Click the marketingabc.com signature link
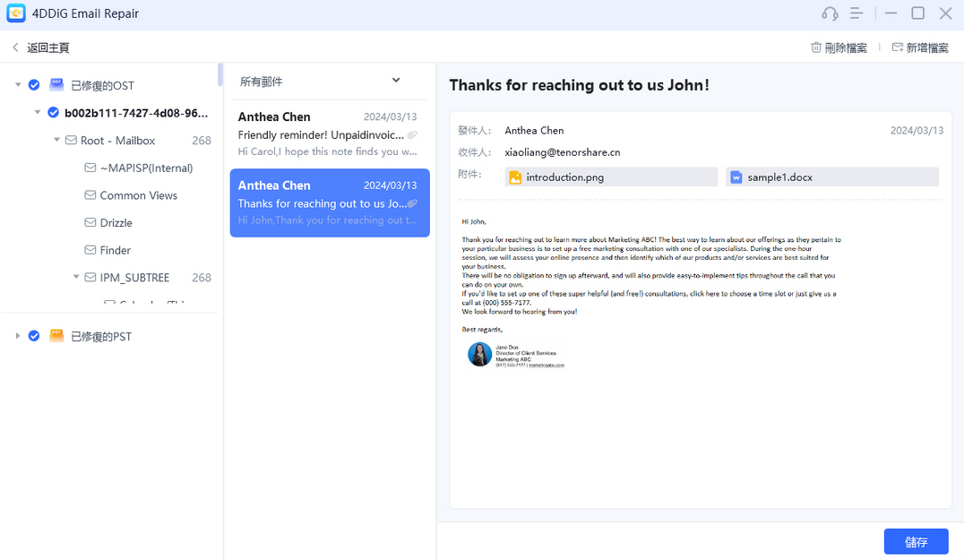Image resolution: width=964 pixels, height=560 pixels. tap(546, 366)
